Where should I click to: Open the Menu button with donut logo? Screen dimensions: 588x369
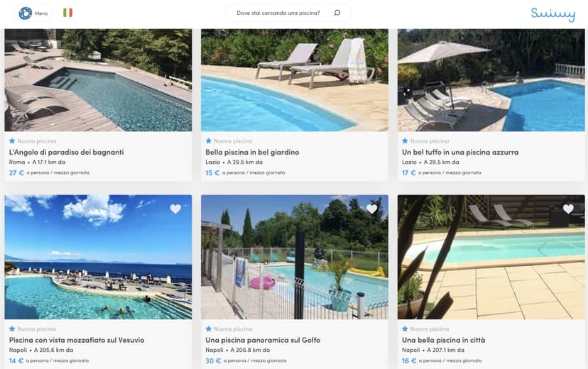(33, 13)
